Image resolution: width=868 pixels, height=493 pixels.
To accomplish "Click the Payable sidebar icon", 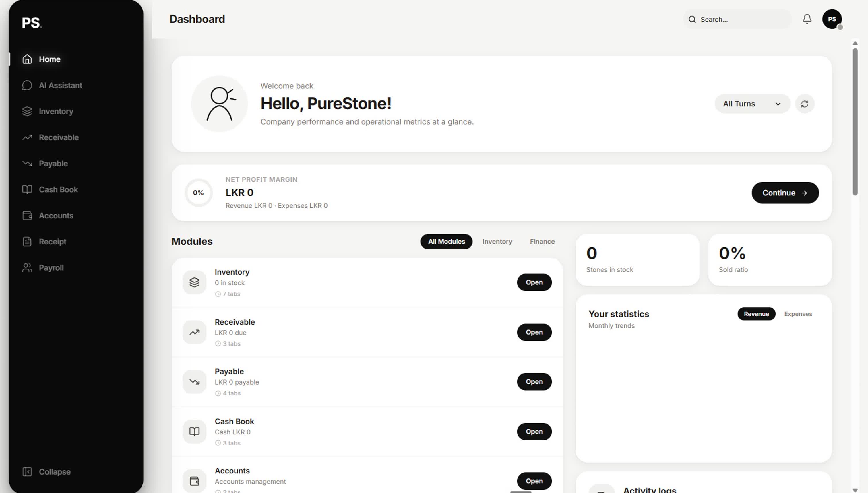I will [x=27, y=164].
